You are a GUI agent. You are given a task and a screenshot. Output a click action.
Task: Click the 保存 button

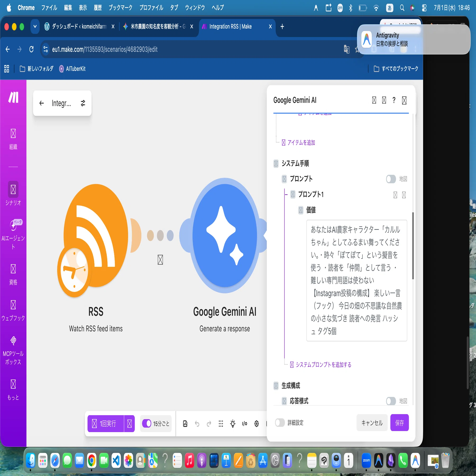pyautogui.click(x=400, y=423)
